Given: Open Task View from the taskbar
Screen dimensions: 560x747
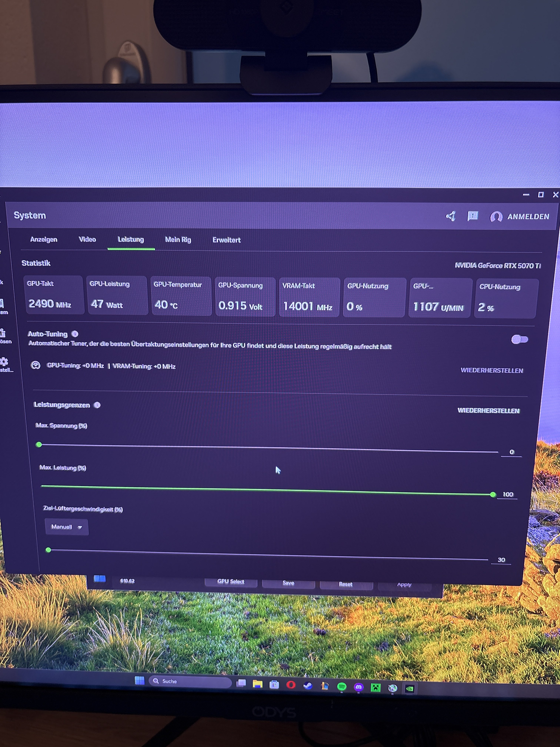Looking at the screenshot, I should [241, 683].
